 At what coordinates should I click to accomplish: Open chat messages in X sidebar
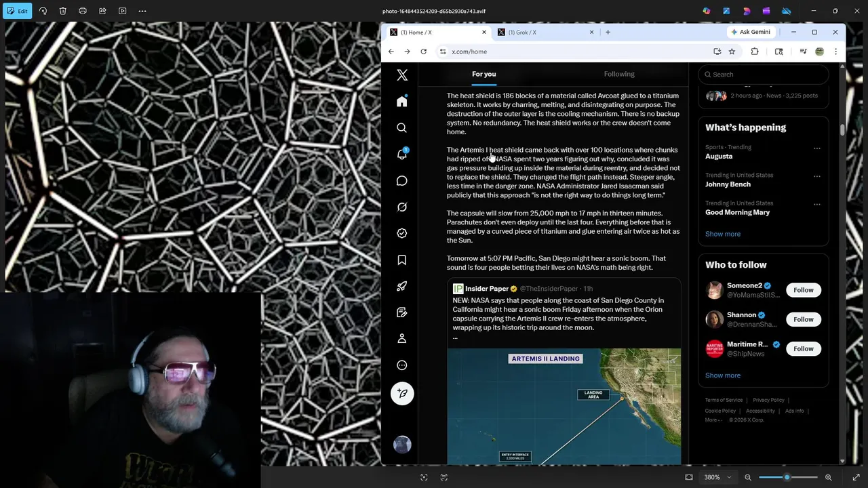click(x=402, y=180)
